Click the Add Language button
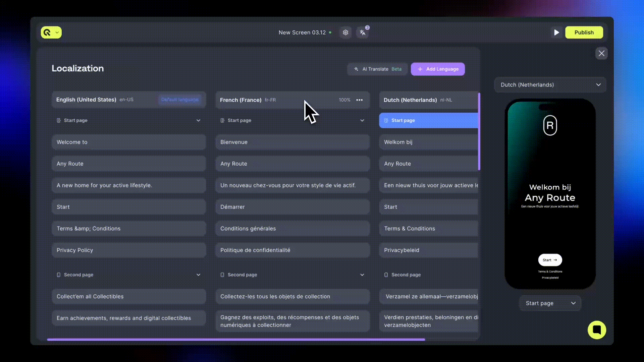Image resolution: width=644 pixels, height=362 pixels. point(438,69)
